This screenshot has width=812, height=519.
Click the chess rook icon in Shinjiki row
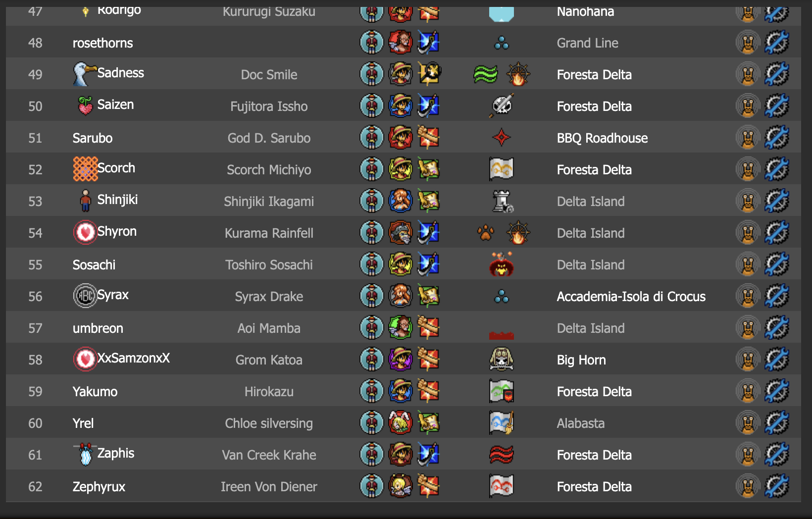(x=502, y=201)
